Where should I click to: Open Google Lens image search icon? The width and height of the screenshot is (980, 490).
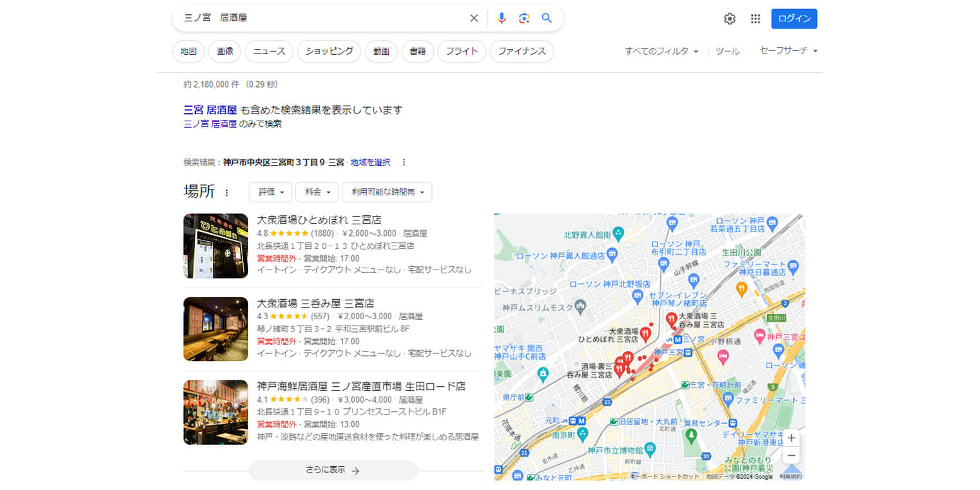[x=524, y=18]
